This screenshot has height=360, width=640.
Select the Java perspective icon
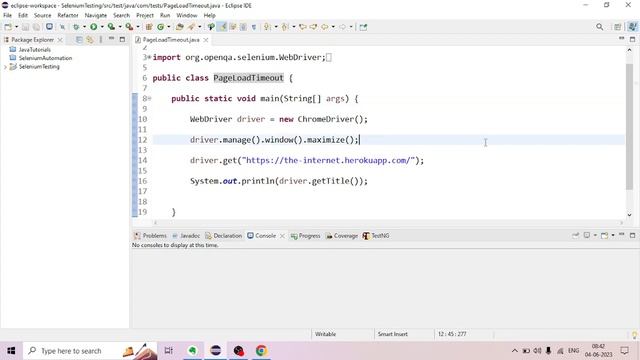pyautogui.click(x=632, y=27)
